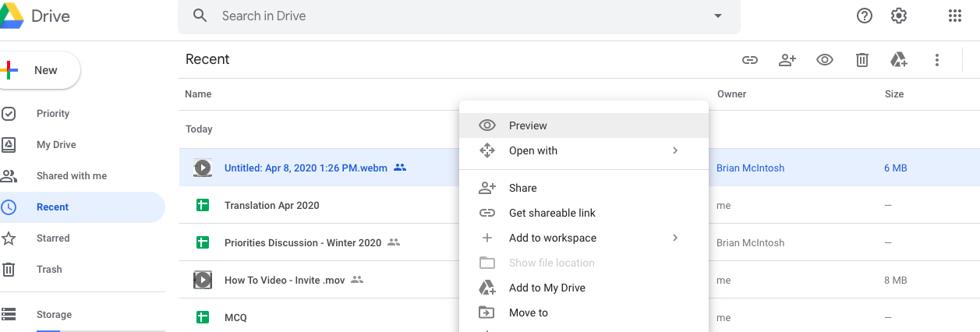Click the preview eye icon in toolbar
This screenshot has height=332, width=980.
pos(825,60)
